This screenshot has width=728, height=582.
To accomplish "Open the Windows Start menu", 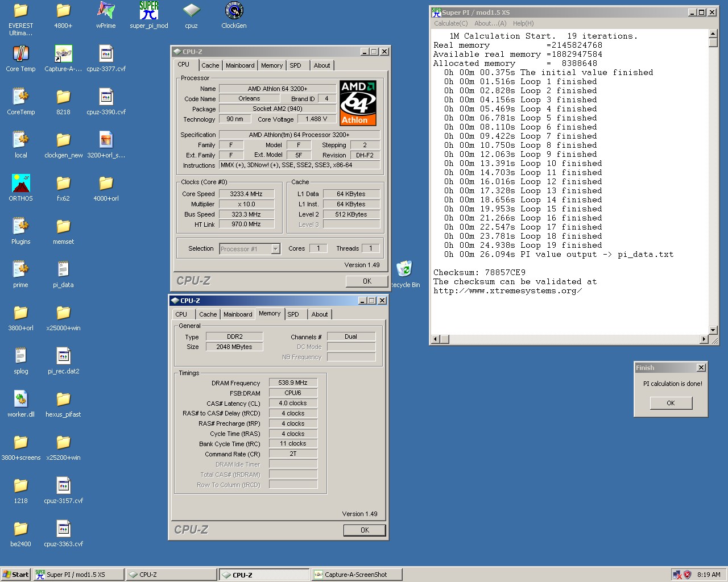I will click(16, 575).
